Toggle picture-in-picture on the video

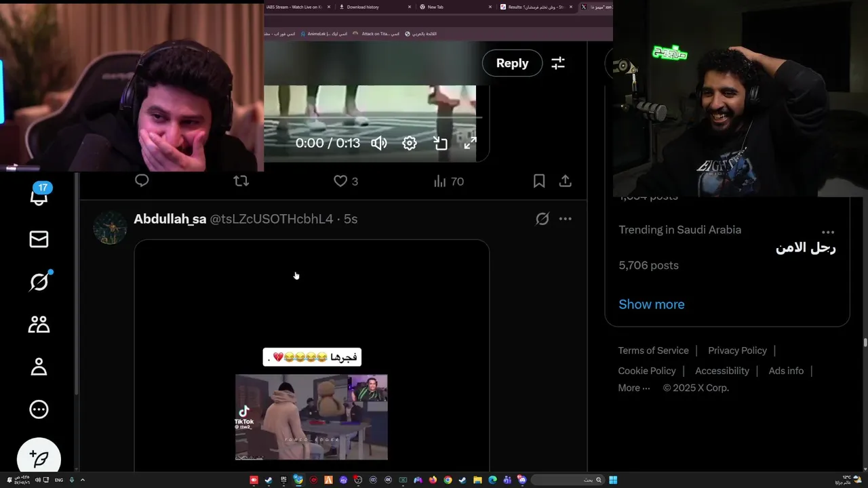click(x=440, y=143)
